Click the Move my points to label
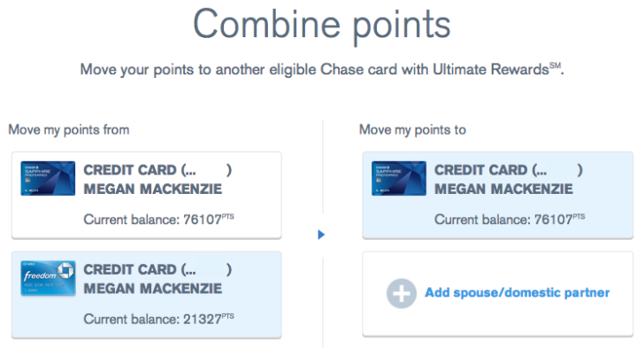The width and height of the screenshot is (644, 348). (412, 130)
